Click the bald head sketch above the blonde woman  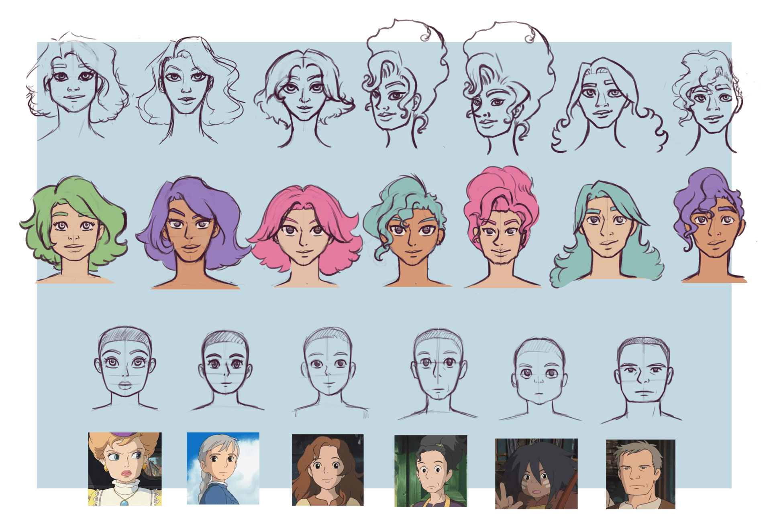coord(125,368)
